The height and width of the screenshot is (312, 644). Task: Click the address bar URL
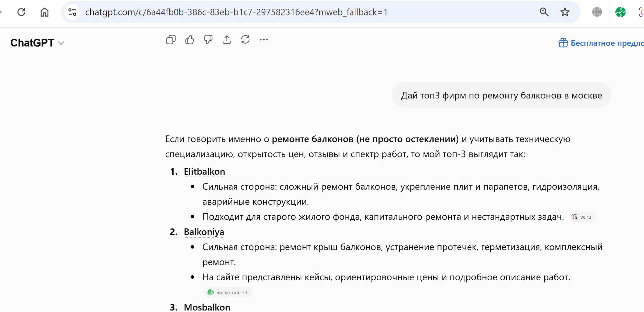tap(236, 12)
